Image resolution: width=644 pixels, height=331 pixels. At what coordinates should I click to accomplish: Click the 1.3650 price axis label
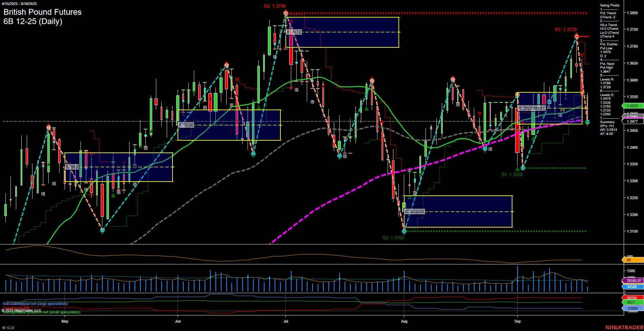pos(632,64)
